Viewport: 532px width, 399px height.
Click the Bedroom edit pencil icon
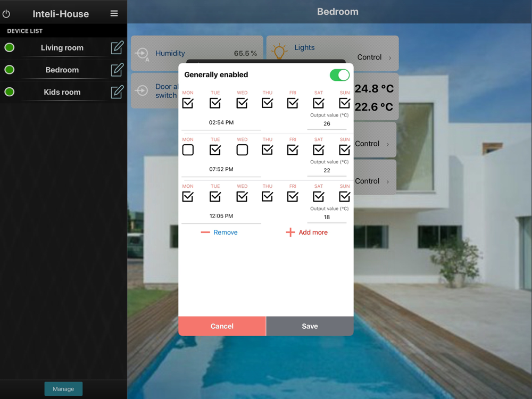pyautogui.click(x=117, y=70)
